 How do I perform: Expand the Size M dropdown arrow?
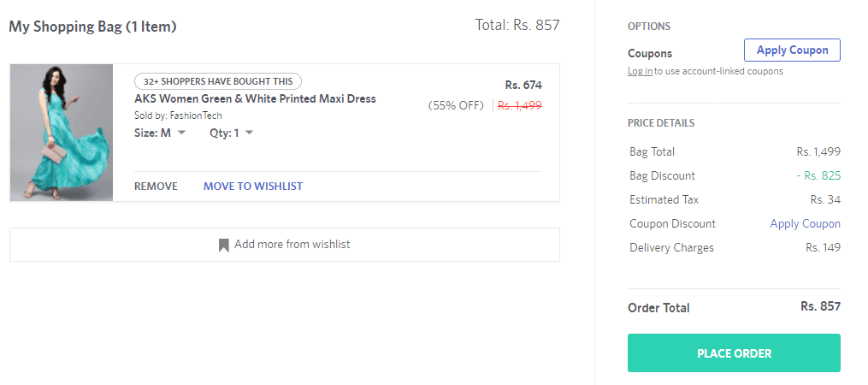click(x=181, y=133)
